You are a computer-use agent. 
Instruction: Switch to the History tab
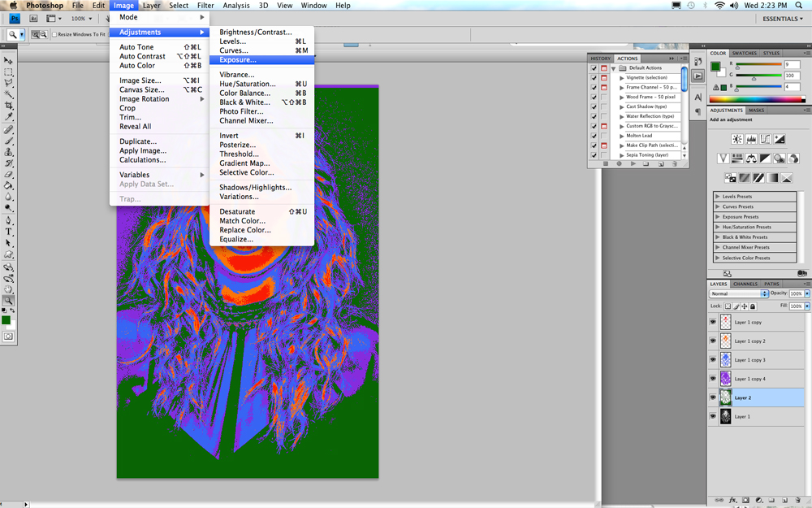[x=600, y=59]
